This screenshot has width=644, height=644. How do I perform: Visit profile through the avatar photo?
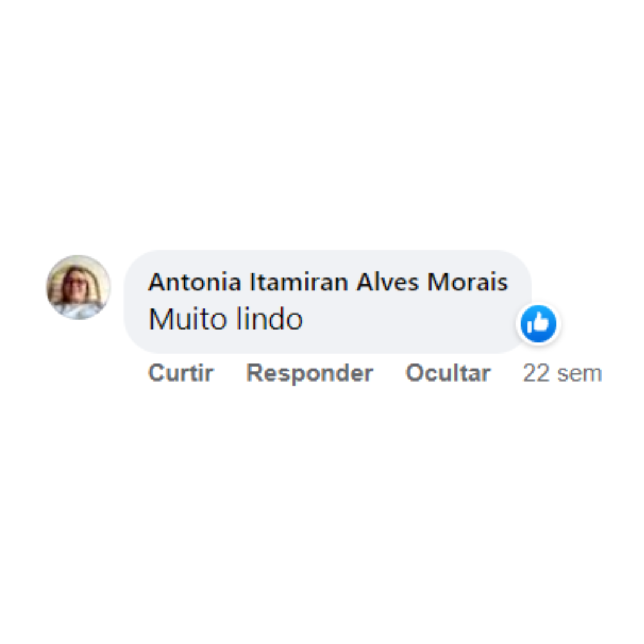[78, 287]
